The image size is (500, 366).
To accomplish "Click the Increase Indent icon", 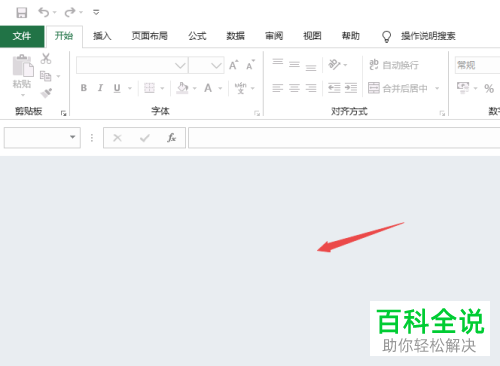I will (351, 88).
